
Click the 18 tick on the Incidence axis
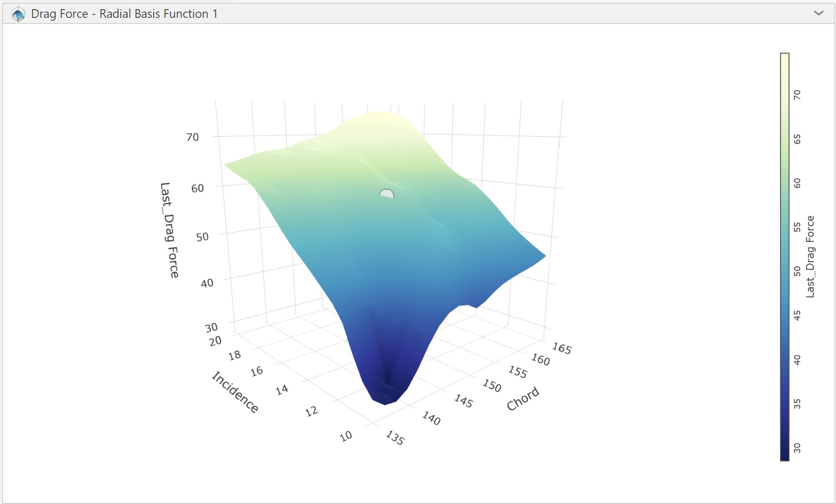point(234,356)
